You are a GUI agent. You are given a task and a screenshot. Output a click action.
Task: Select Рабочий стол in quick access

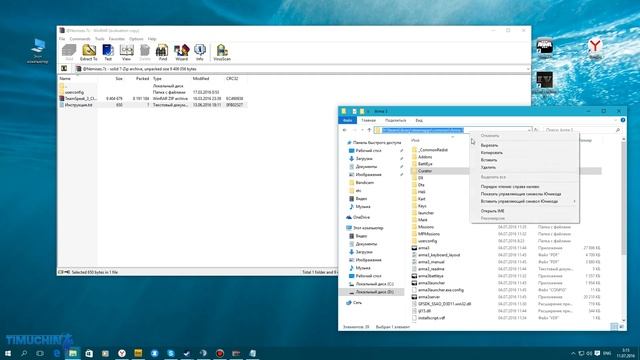[x=369, y=151]
